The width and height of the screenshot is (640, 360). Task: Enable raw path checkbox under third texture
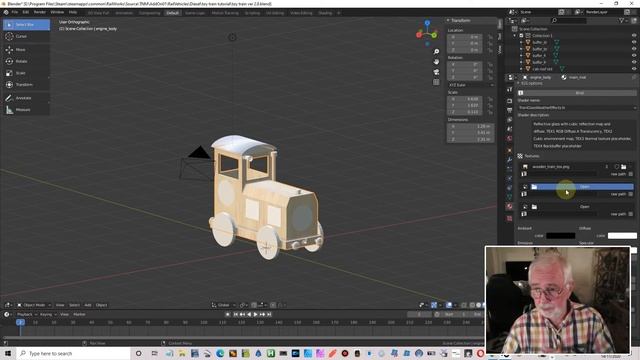pyautogui.click(x=631, y=214)
